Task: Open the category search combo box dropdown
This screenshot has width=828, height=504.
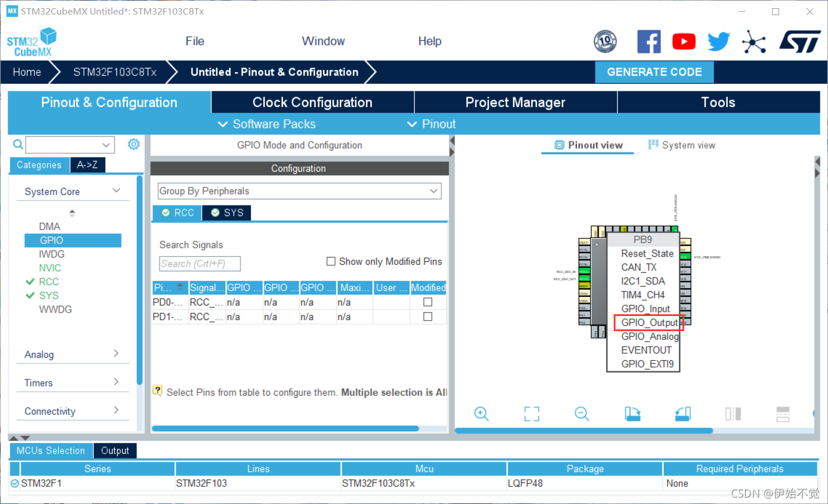Action: [106, 145]
